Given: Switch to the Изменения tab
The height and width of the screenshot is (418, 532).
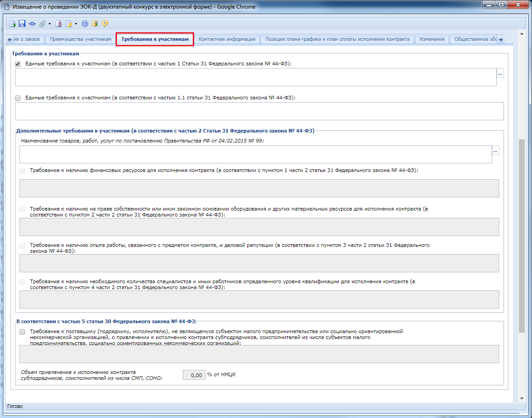Looking at the screenshot, I should tap(432, 39).
